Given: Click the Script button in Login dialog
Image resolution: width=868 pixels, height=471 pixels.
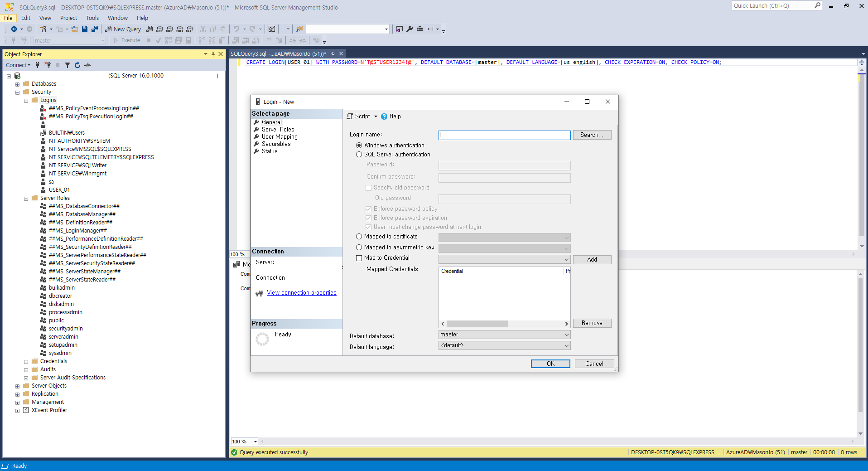Looking at the screenshot, I should [x=358, y=117].
